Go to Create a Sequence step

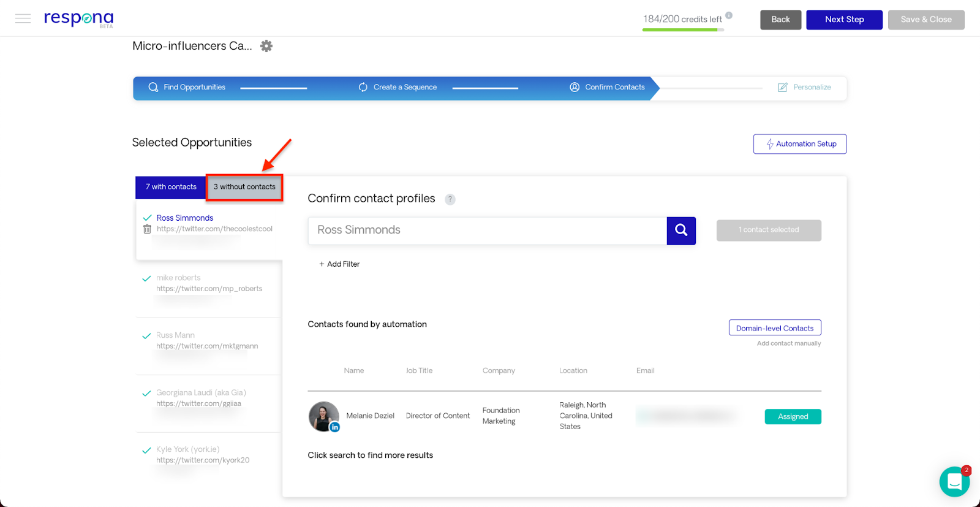[x=398, y=87]
